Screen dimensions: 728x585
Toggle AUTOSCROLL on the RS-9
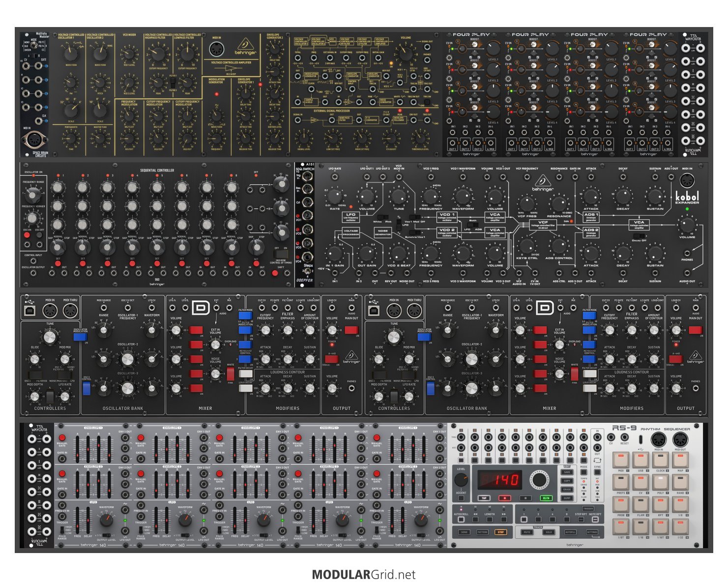[461, 519]
